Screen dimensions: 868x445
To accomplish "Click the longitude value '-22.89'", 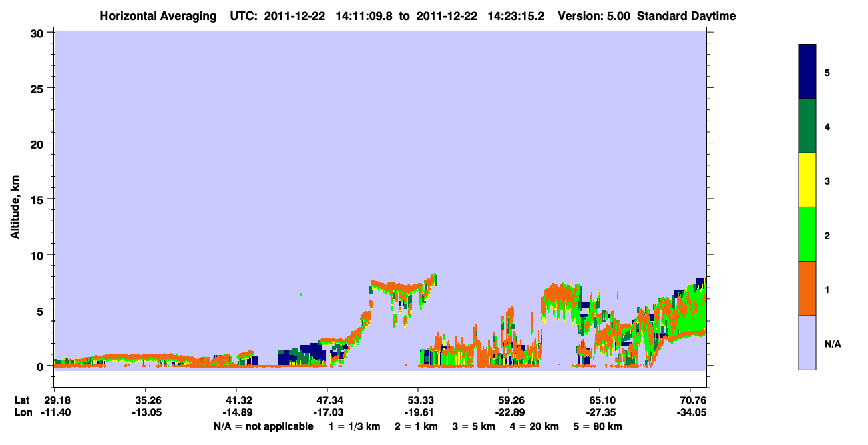I will 509,413.
